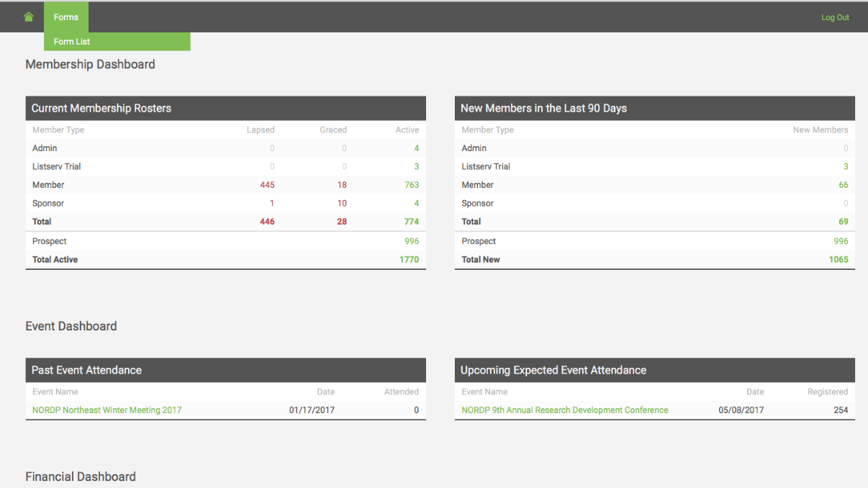This screenshot has height=488, width=868.
Task: Click the Member Type column header
Action: tap(58, 130)
